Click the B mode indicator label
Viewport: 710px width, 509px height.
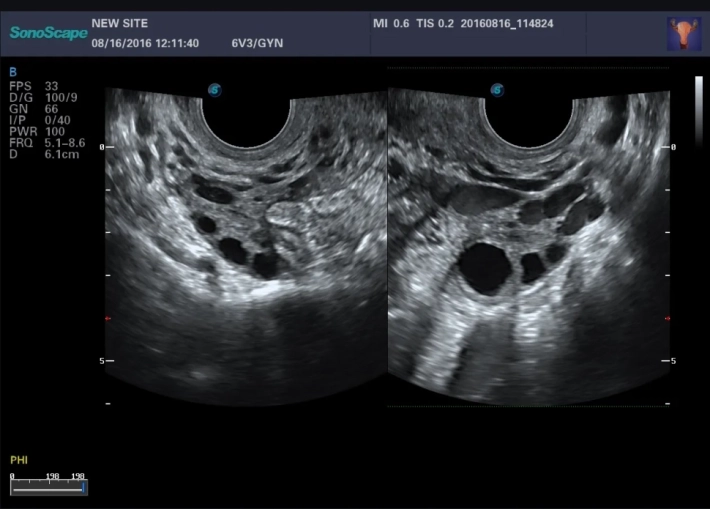13,72
